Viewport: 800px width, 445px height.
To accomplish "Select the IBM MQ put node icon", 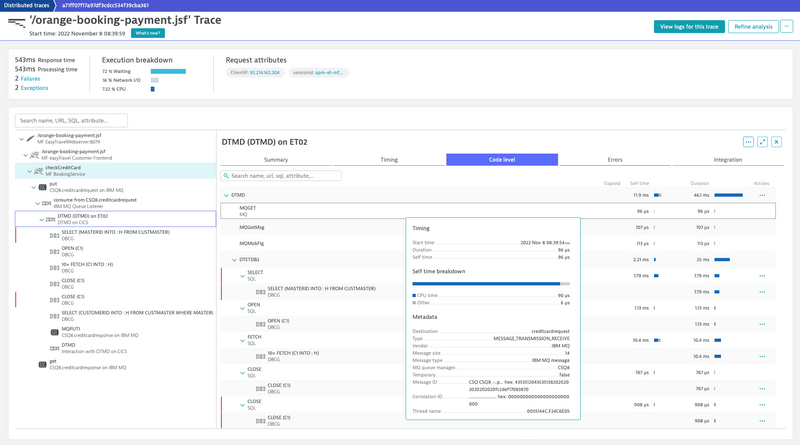I will click(x=41, y=186).
